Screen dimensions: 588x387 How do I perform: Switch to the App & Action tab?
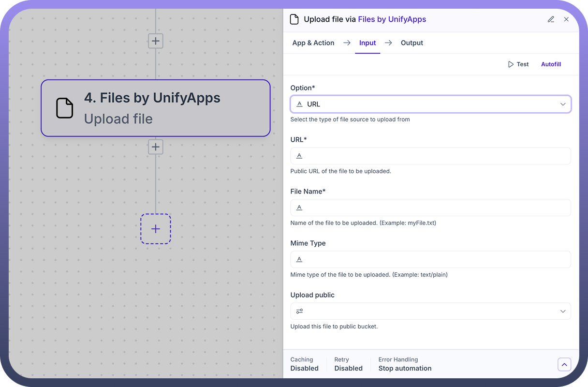click(x=313, y=43)
